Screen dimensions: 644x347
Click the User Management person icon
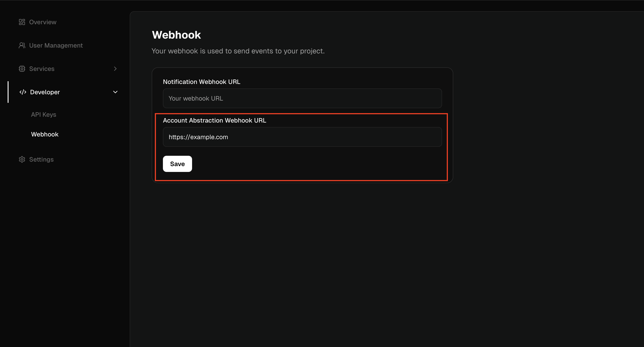click(22, 45)
